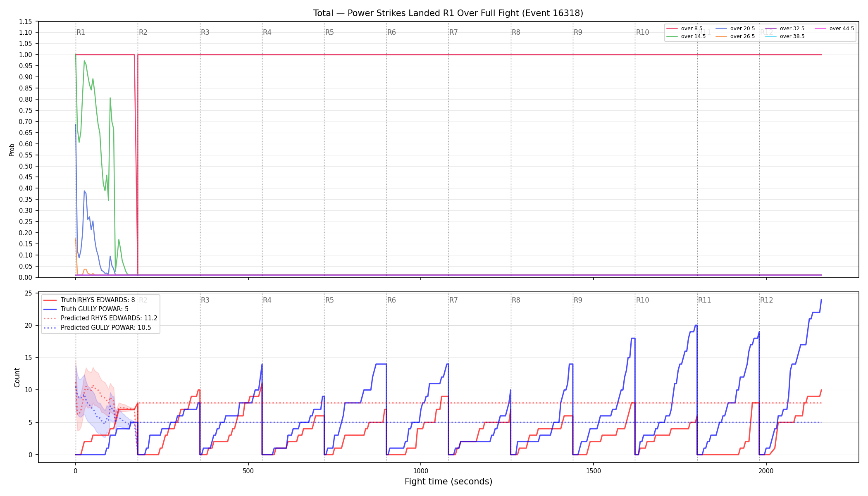Select the 'over 26.5' legend label
Image resolution: width=868 pixels, height=496 pixels.
pyautogui.click(x=742, y=36)
